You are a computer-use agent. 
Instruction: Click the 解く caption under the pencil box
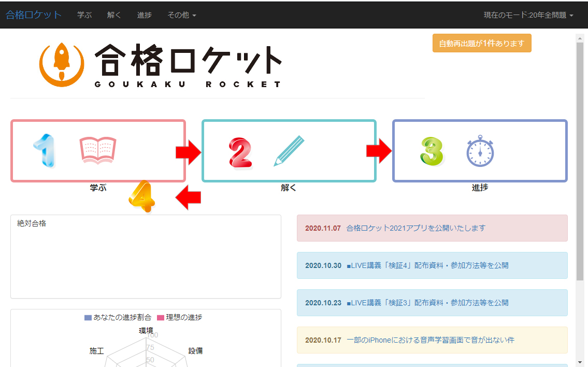pyautogui.click(x=289, y=188)
